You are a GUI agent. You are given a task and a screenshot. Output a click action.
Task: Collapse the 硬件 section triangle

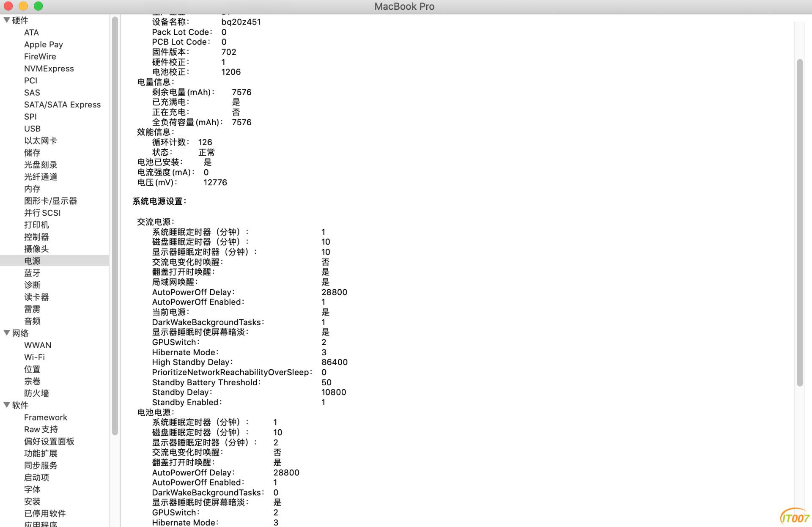tap(7, 20)
